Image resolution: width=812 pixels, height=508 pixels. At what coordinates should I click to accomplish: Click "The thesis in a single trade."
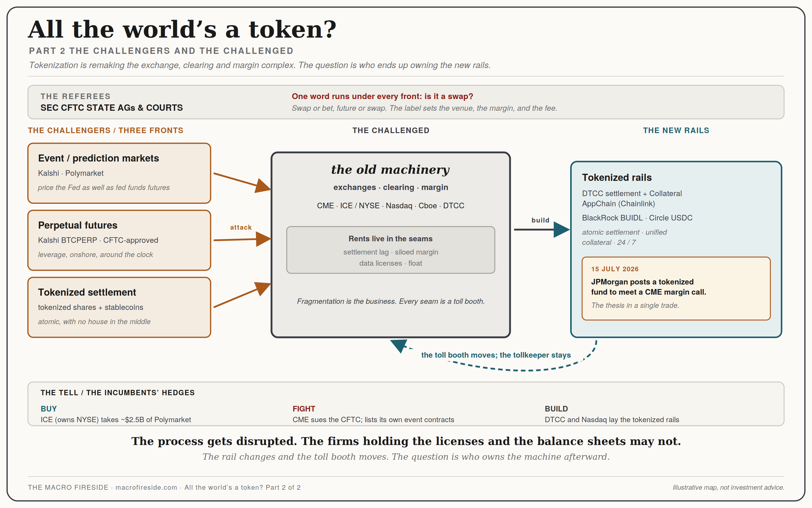635,305
